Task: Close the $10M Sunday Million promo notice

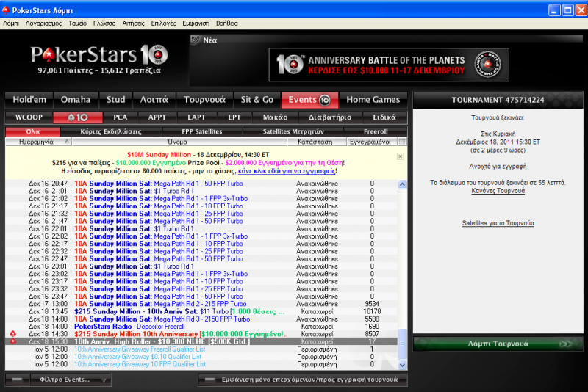Action: tap(400, 156)
